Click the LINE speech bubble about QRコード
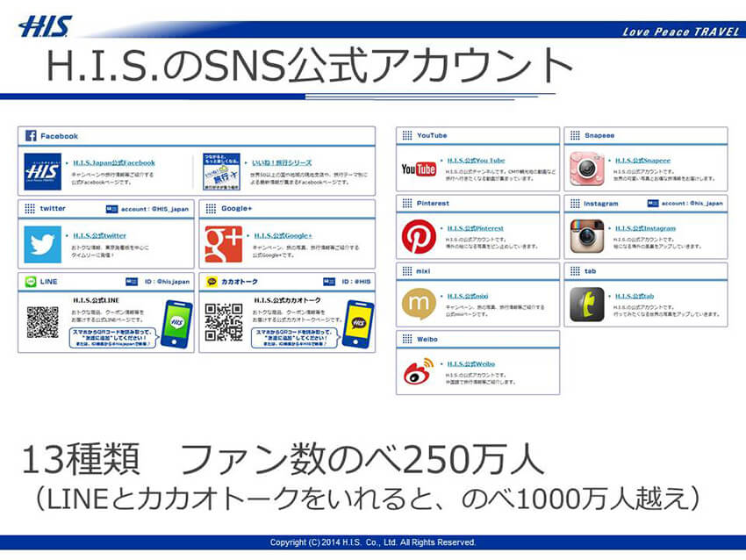Image resolution: width=746 pixels, height=560 pixels. tap(113, 337)
